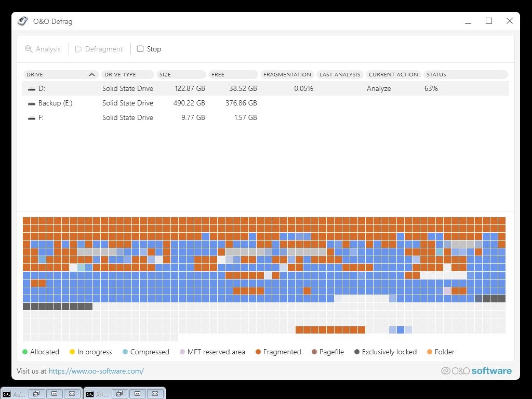Image resolution: width=532 pixels, height=399 pixels.
Task: Maximize the X:\... console window
Action: pos(137,394)
